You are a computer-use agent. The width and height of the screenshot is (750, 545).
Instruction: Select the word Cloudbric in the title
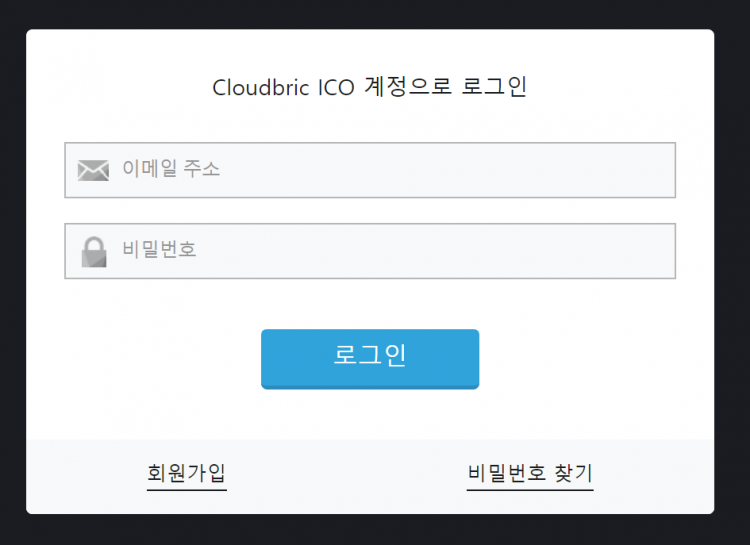point(261,88)
